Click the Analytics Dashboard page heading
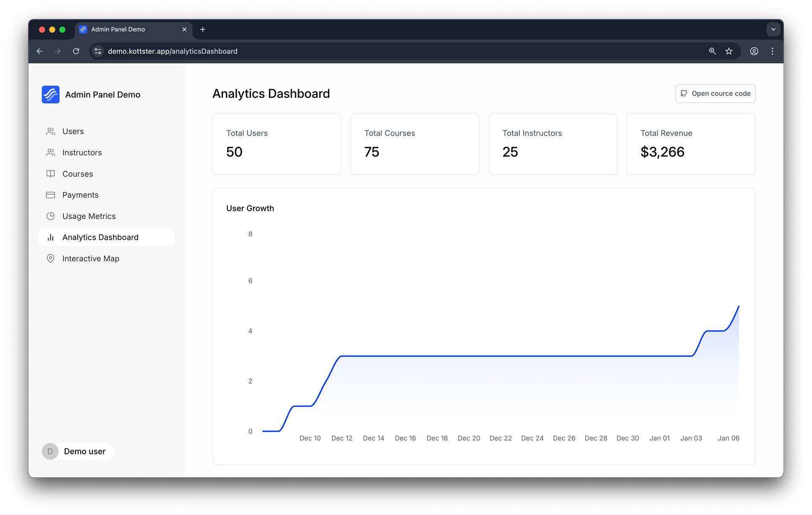 pyautogui.click(x=271, y=94)
